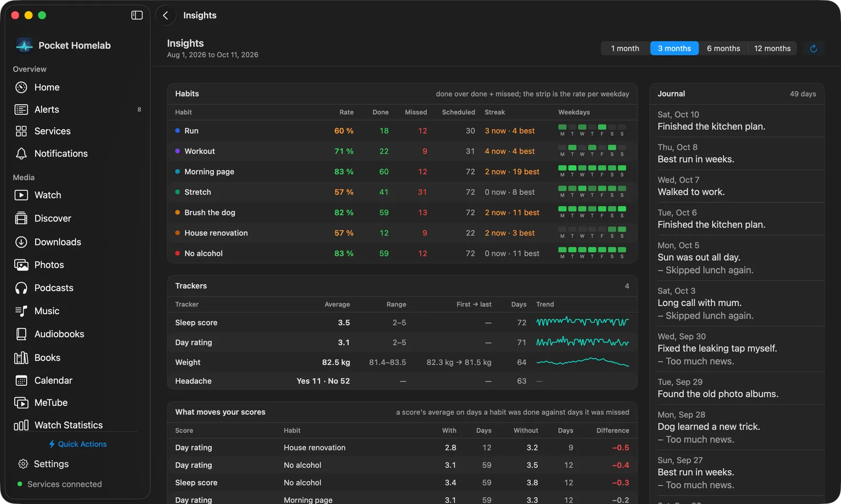Select the Stretch habit row
The width and height of the screenshot is (841, 504).
click(402, 192)
